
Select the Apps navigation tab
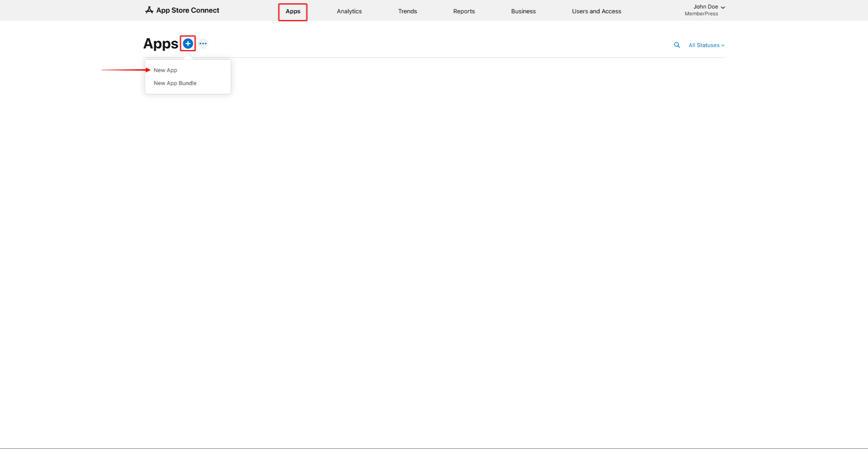pos(292,11)
